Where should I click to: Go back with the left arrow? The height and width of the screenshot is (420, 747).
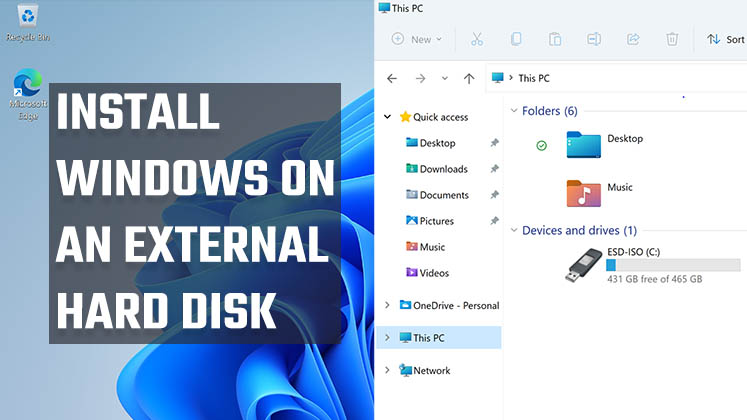[392, 78]
